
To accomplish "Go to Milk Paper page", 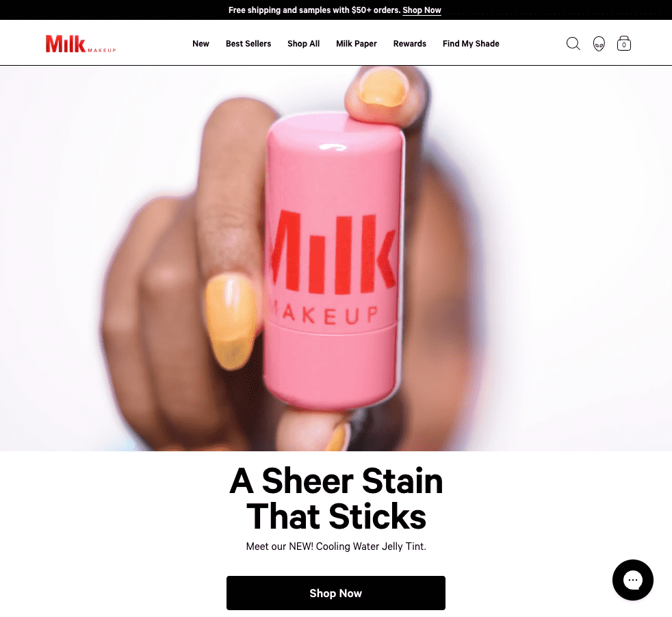I will pyautogui.click(x=356, y=44).
